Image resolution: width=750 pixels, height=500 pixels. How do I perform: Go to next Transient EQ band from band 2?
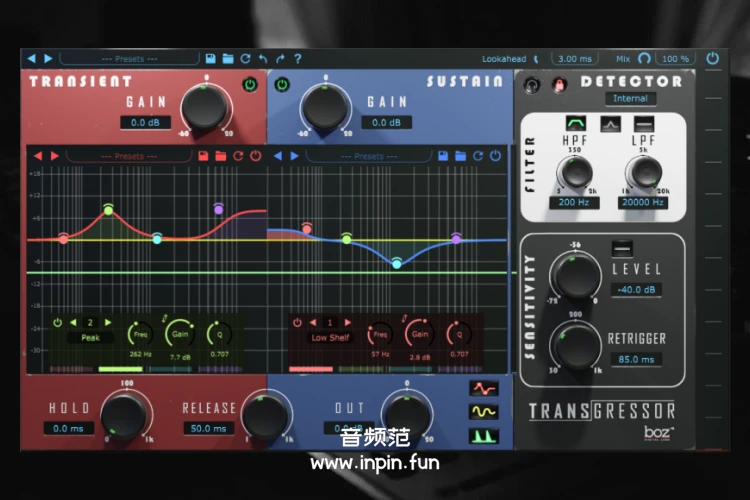(108, 322)
